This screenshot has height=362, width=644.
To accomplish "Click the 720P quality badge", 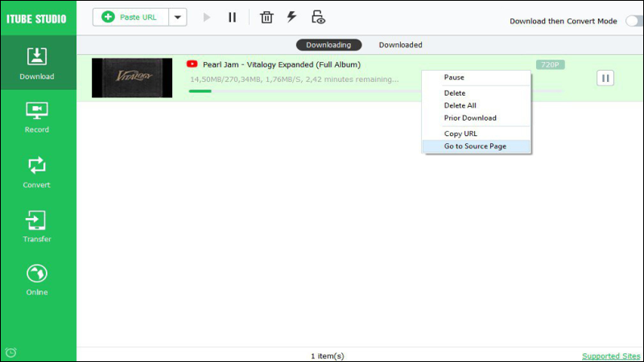I will pyautogui.click(x=550, y=65).
